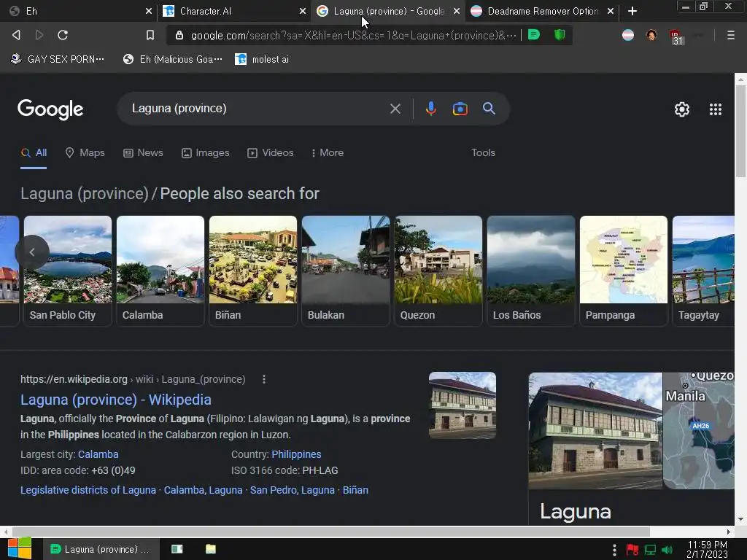The image size is (747, 560).
Task: Open red extension icon with 31 badge
Action: 676,36
